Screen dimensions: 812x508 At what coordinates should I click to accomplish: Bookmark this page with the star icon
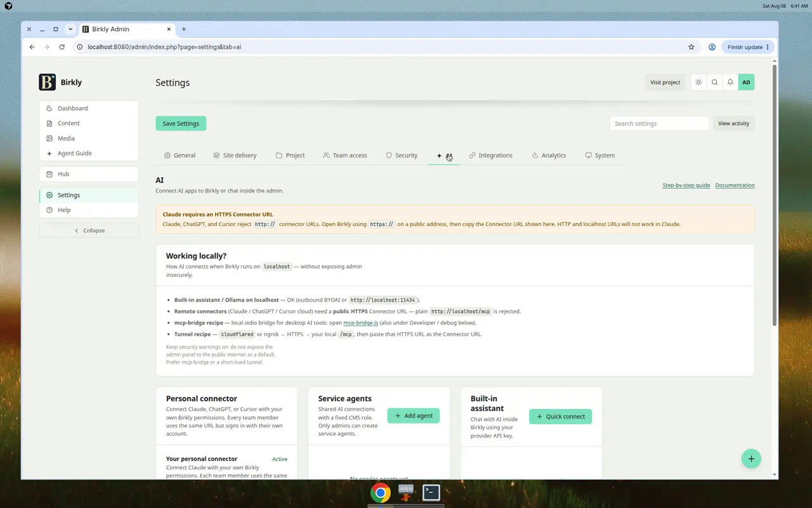(x=691, y=47)
